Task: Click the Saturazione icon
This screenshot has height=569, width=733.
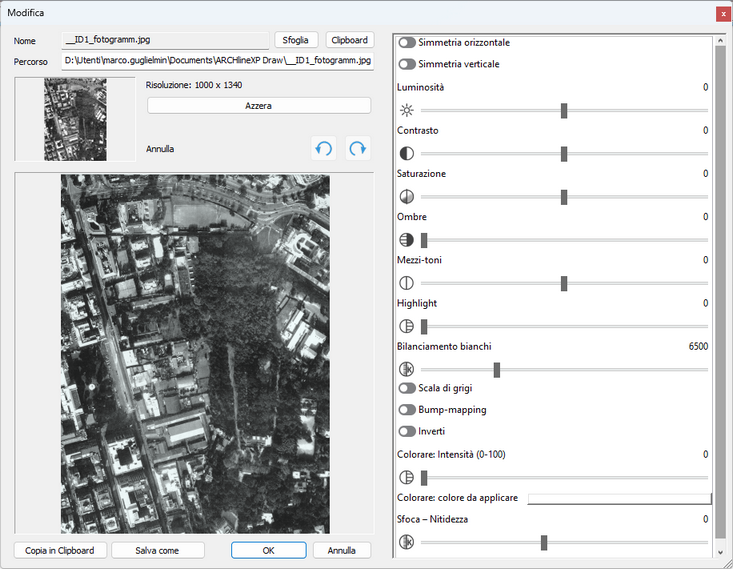Action: tap(407, 197)
